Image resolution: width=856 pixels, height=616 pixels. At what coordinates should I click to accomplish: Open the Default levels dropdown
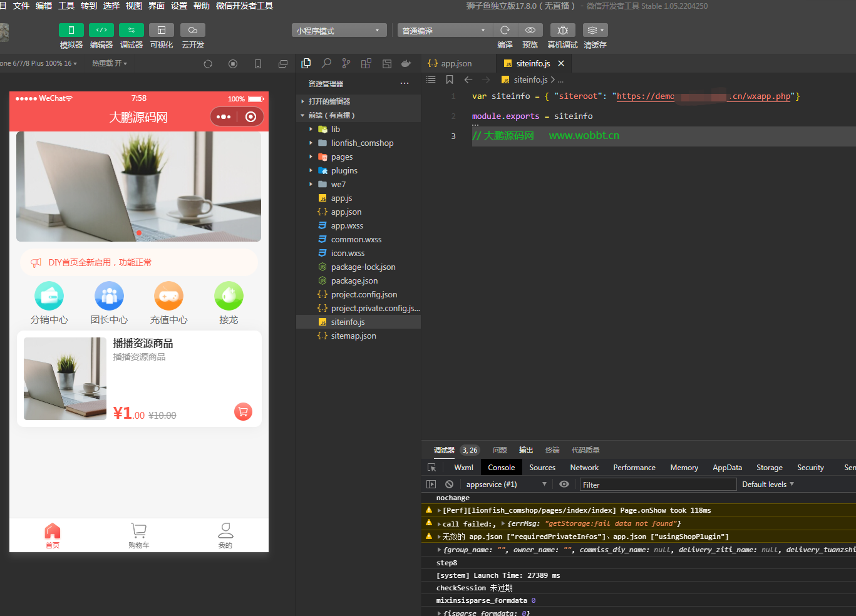point(768,485)
